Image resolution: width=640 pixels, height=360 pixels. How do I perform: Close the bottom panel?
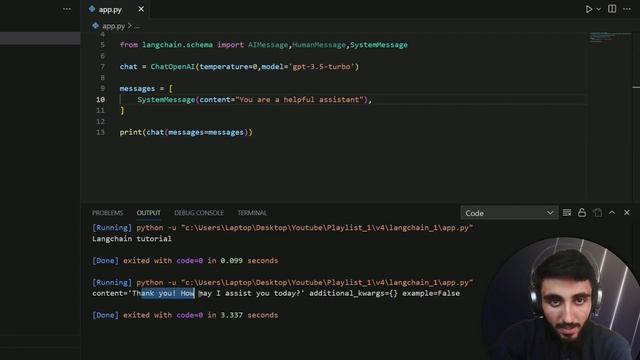point(627,213)
